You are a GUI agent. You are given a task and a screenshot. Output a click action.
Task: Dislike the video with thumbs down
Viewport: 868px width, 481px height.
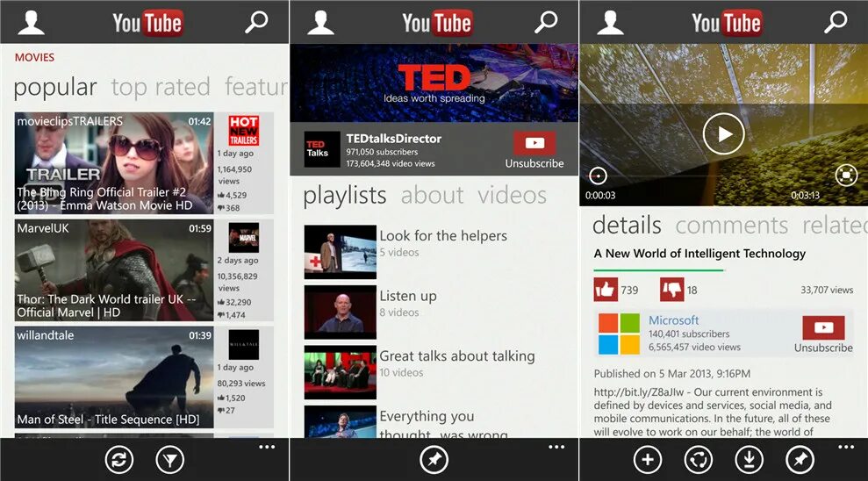tap(672, 290)
